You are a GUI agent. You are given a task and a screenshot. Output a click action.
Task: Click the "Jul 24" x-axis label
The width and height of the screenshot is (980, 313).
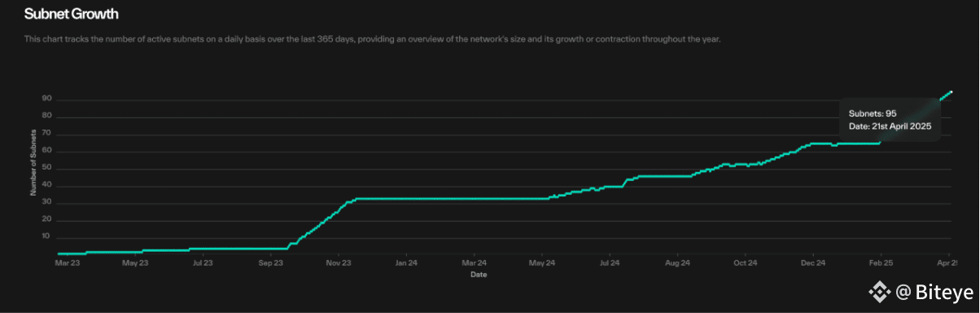coord(610,263)
